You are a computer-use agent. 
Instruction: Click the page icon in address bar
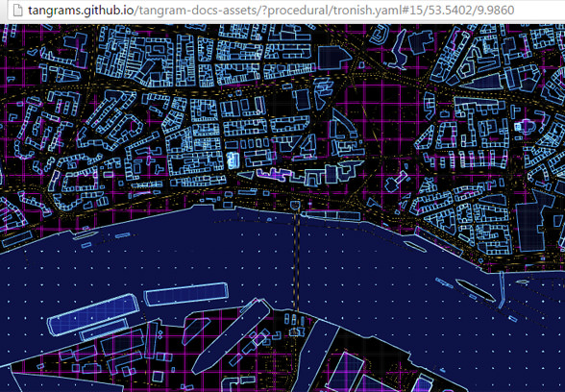click(x=17, y=10)
